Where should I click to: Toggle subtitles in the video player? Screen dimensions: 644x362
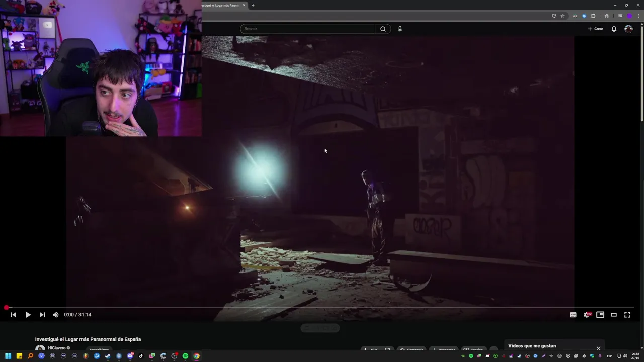click(573, 315)
